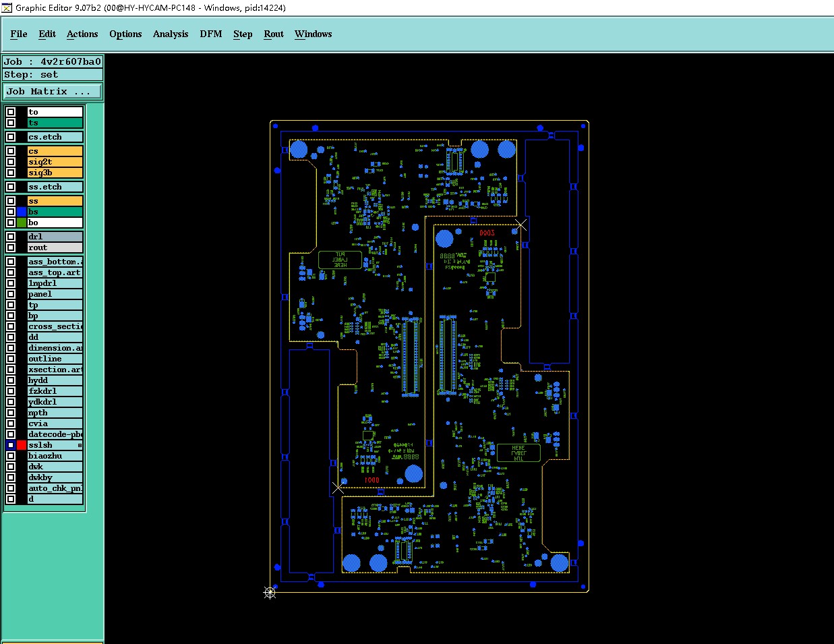
Task: Click the Job Matrix ... button
Action: click(53, 91)
